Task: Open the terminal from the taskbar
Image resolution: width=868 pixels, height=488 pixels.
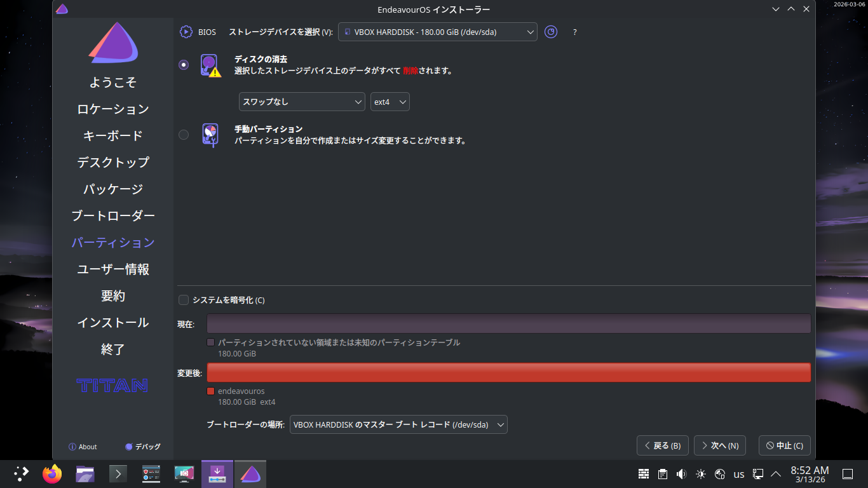Action: point(118,473)
